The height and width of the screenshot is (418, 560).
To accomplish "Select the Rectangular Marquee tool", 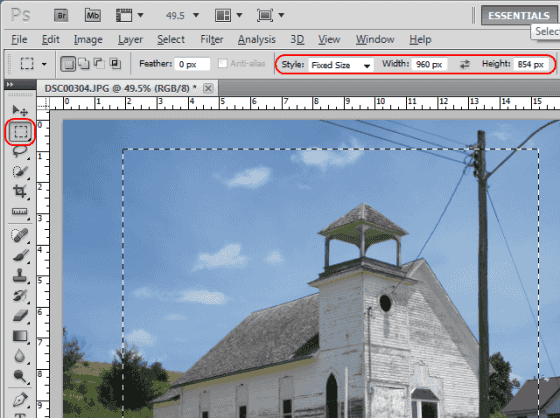I will click(21, 132).
